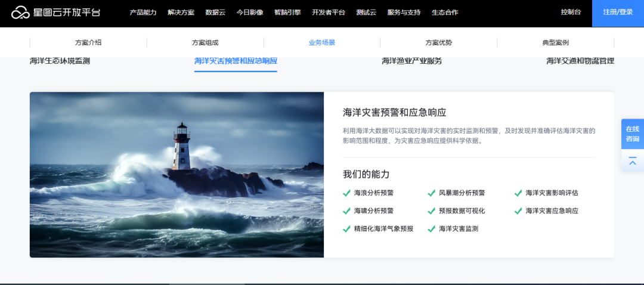
Task: Click checkmark icon beside 海洋灾害影响评估
Action: click(518, 193)
